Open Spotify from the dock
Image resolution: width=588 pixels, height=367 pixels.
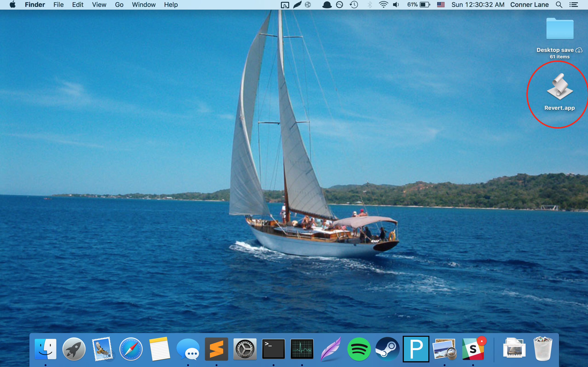click(x=359, y=349)
